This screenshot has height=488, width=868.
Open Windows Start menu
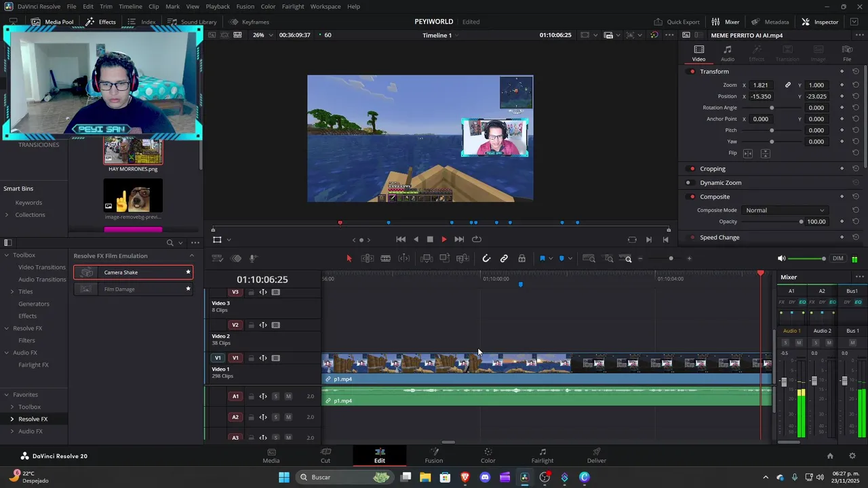(x=284, y=477)
